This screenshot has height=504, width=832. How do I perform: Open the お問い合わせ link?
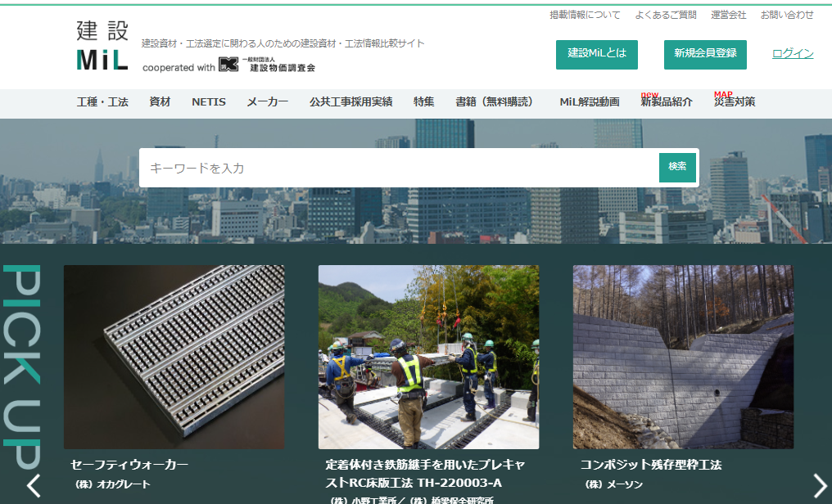pos(787,15)
